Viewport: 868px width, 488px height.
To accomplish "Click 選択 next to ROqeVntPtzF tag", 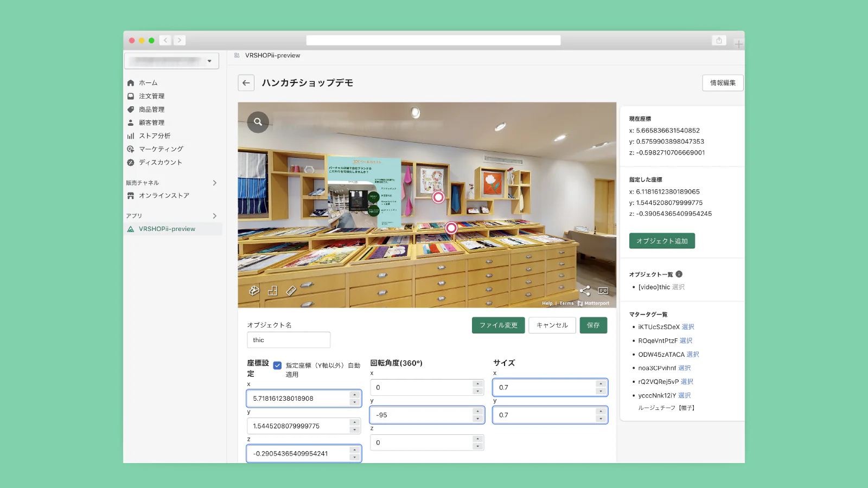I will [686, 341].
